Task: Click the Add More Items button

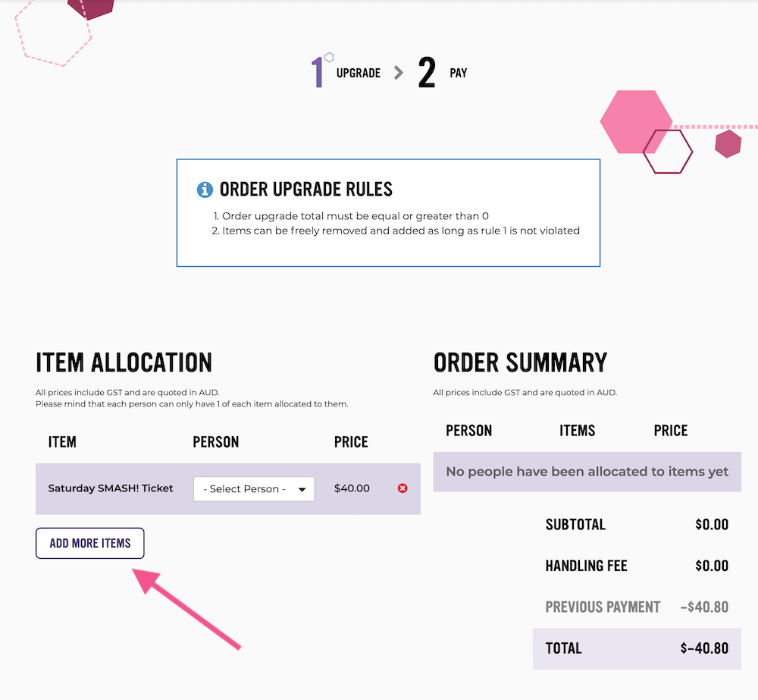Action: 90,543
